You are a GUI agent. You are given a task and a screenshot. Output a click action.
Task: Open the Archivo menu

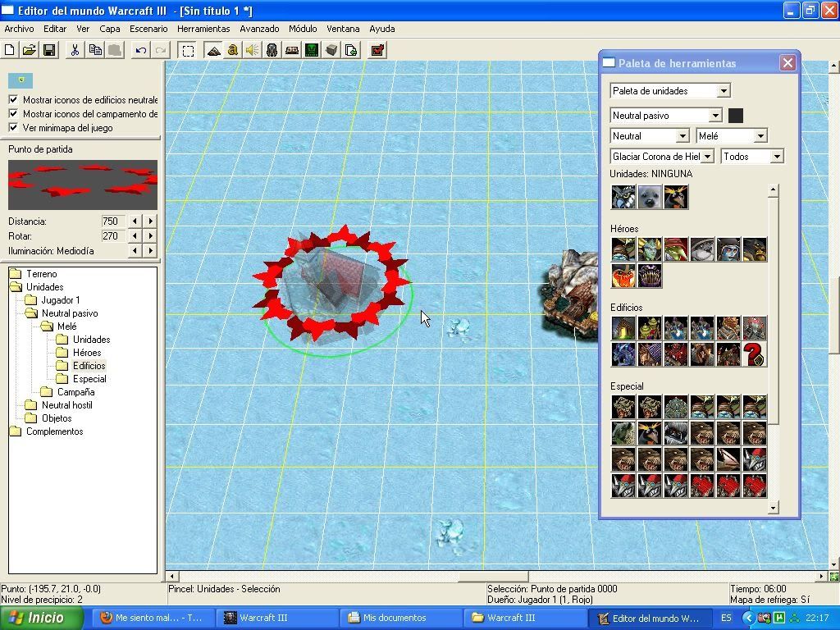pyautogui.click(x=19, y=29)
